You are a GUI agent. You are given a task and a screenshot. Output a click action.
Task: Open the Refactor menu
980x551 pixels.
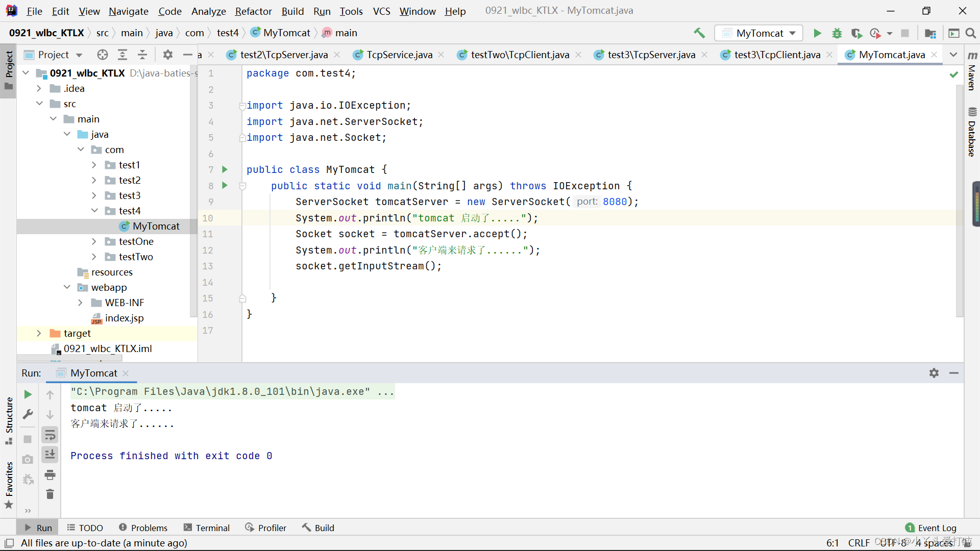pyautogui.click(x=253, y=11)
